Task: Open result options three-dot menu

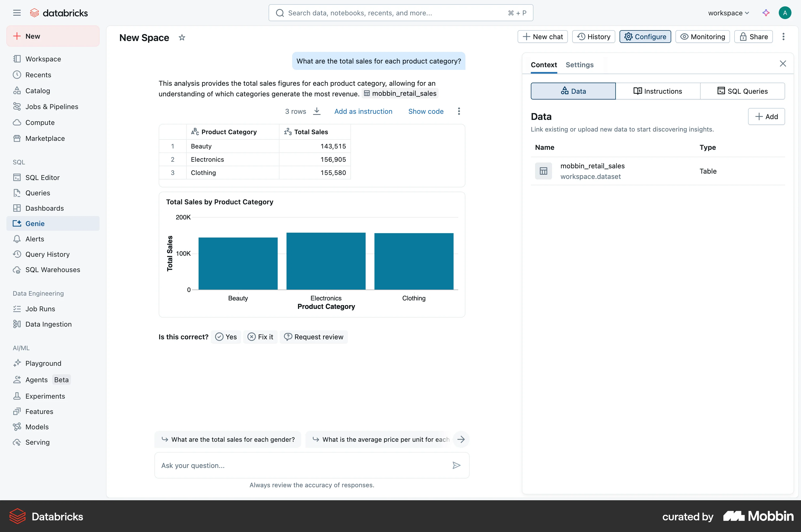Action: (459, 111)
